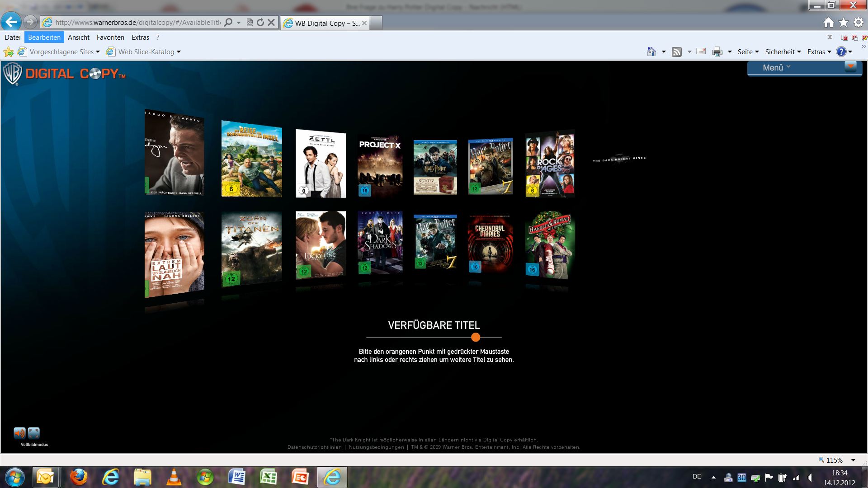The image size is (868, 488).
Task: Click the browser back arrow button
Action: (11, 22)
